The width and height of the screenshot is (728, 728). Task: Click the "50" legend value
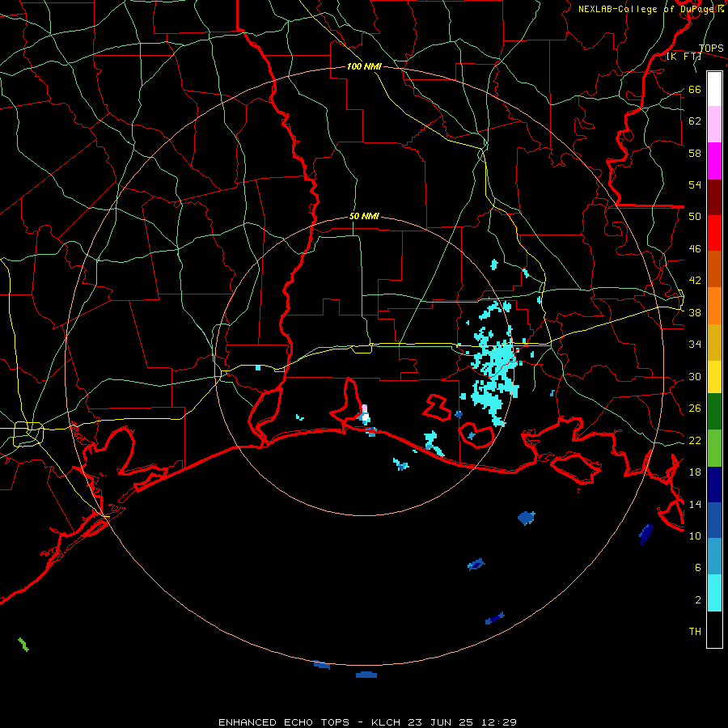pyautogui.click(x=695, y=217)
